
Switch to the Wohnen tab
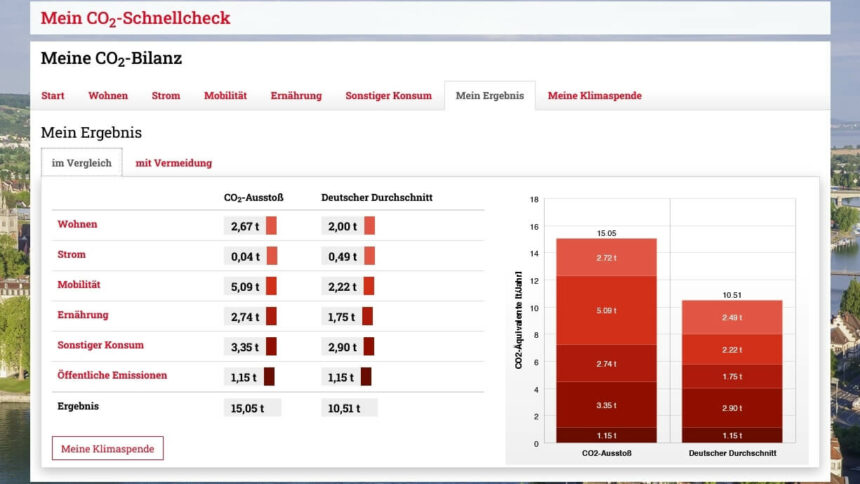(x=108, y=95)
